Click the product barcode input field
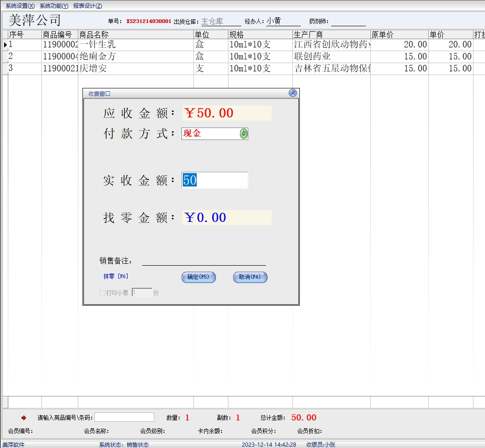The width and height of the screenshot is (485, 448). coord(124,417)
